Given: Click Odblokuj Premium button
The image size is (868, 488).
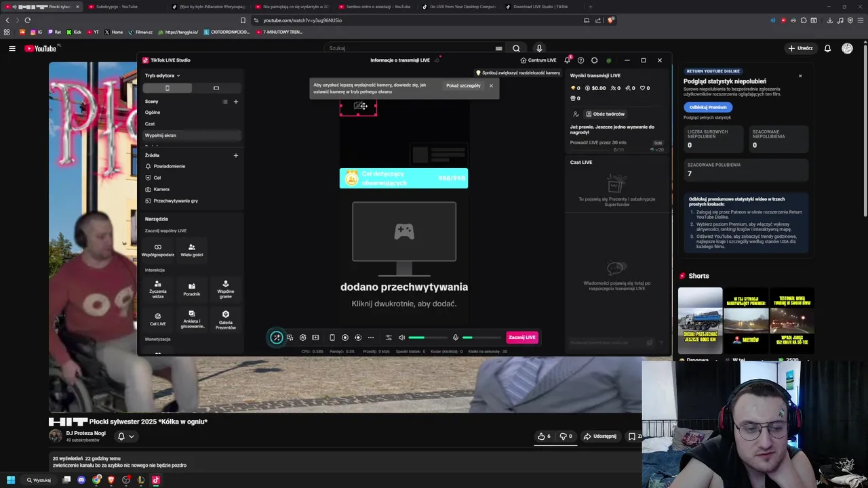Looking at the screenshot, I should pos(708,107).
